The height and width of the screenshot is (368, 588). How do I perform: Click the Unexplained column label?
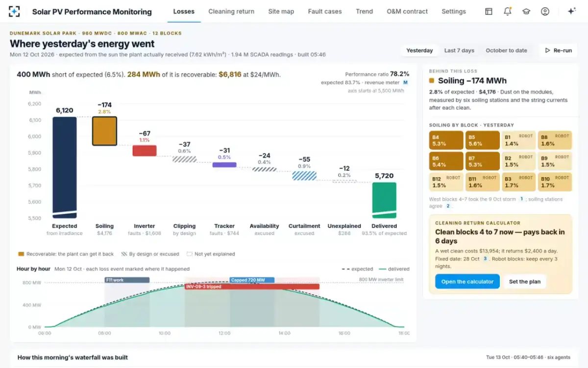tap(344, 226)
